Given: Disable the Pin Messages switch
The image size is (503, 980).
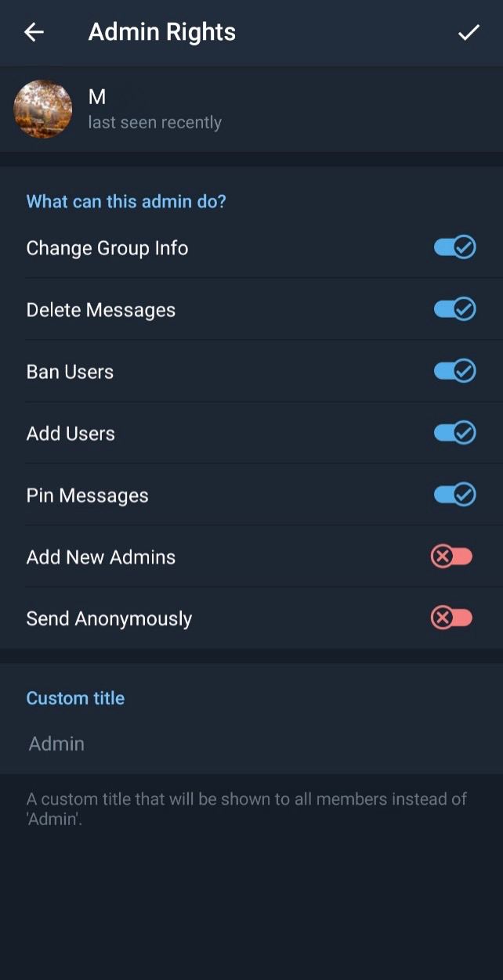Looking at the screenshot, I should pos(454,495).
